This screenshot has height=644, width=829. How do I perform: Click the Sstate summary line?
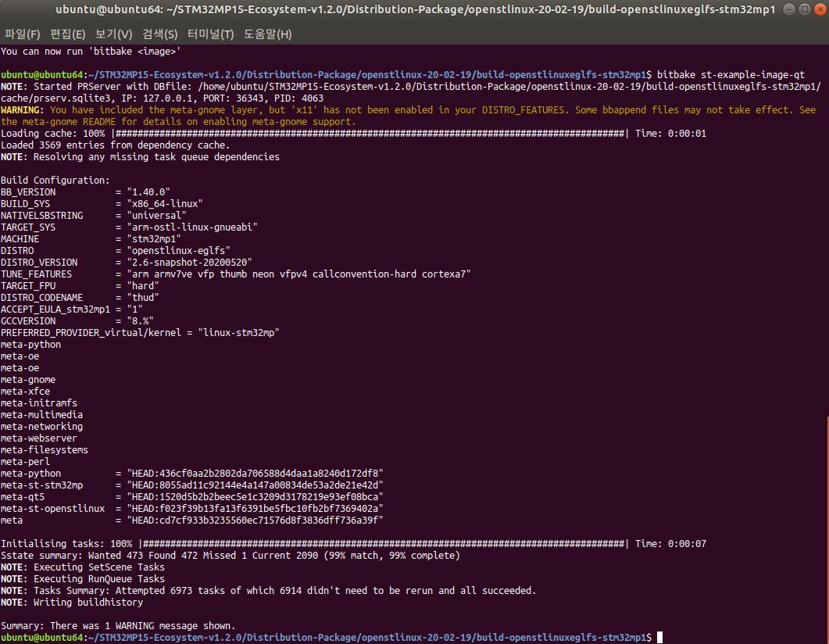[230, 555]
